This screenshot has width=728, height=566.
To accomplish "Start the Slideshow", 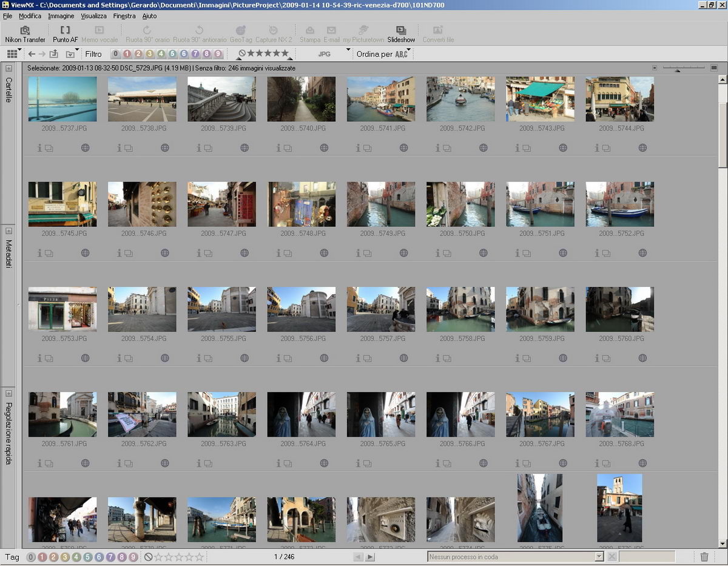I will (401, 34).
